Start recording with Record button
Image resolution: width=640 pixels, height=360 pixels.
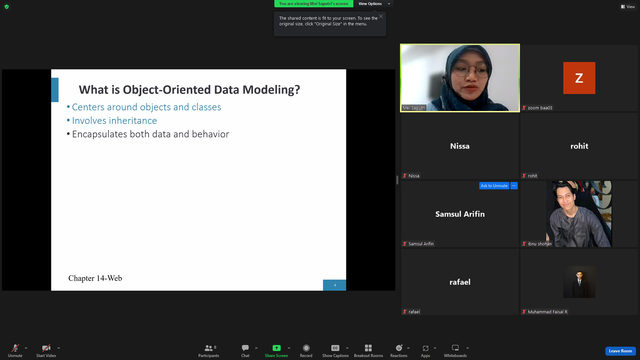click(x=306, y=350)
